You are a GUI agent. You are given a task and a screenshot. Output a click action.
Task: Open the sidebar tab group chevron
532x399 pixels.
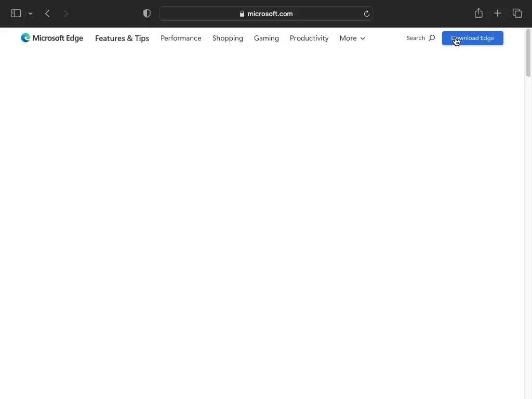click(x=30, y=14)
